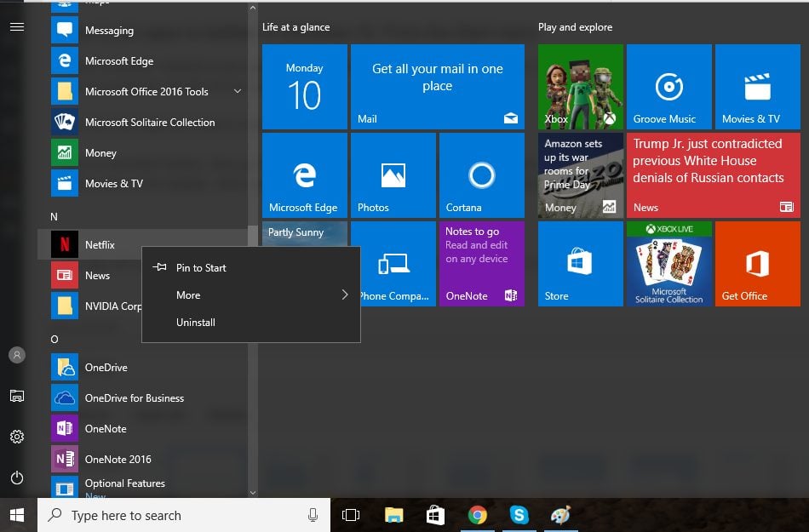Open the Groove Music tile

click(x=669, y=87)
